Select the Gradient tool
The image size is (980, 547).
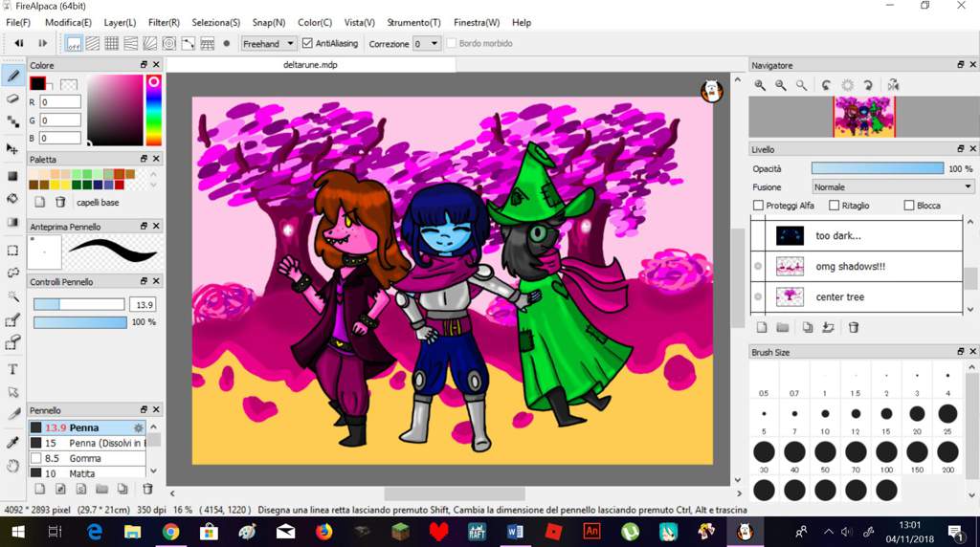(x=12, y=222)
